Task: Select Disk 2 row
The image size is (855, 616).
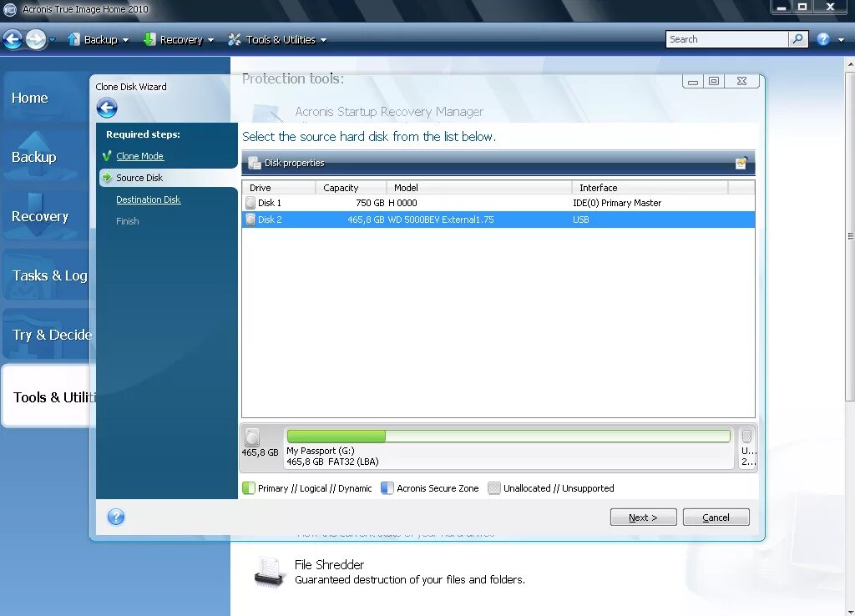Action: tap(498, 220)
